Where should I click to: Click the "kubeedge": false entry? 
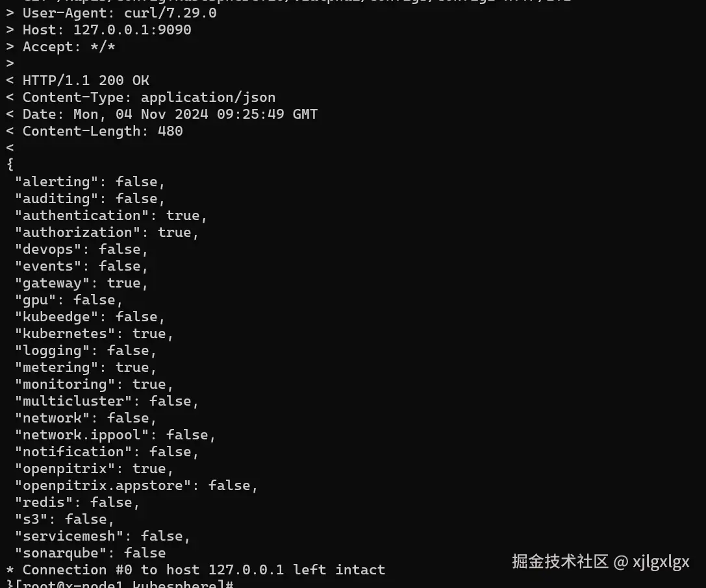[90, 317]
